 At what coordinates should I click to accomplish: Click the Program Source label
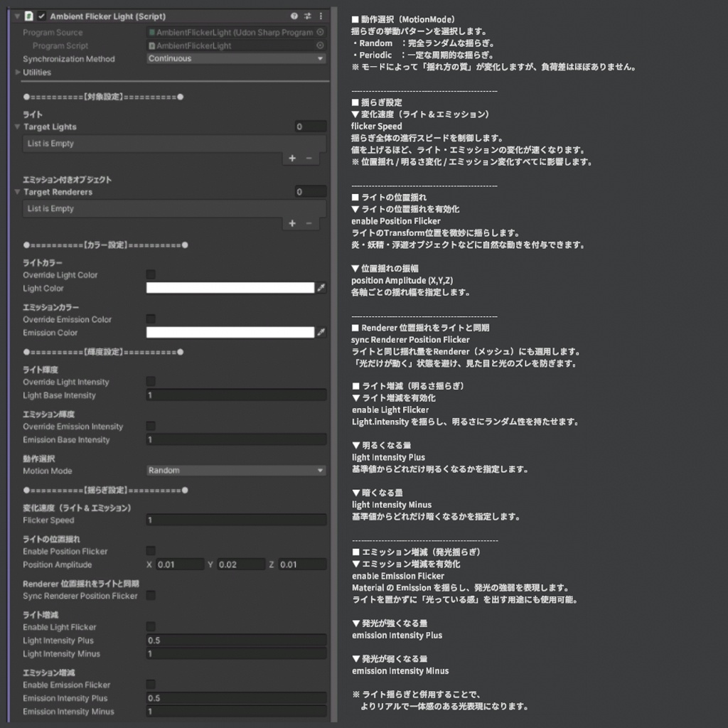pos(53,33)
